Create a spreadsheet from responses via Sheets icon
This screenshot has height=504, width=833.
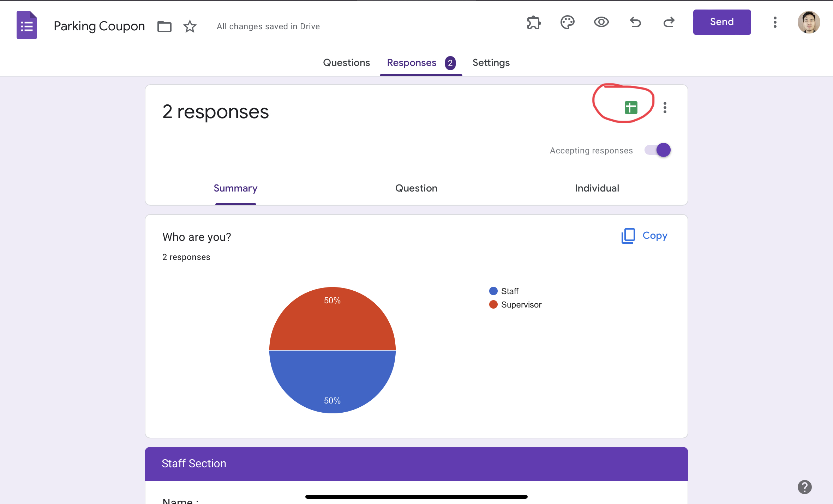click(x=630, y=108)
